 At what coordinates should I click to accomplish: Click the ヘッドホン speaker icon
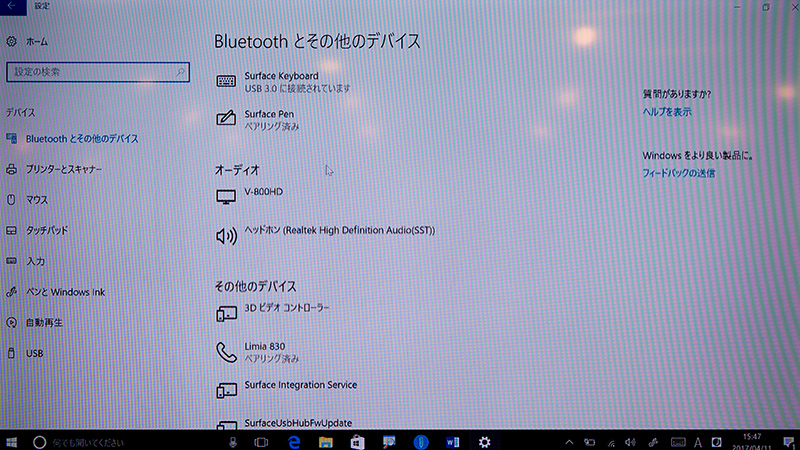227,236
